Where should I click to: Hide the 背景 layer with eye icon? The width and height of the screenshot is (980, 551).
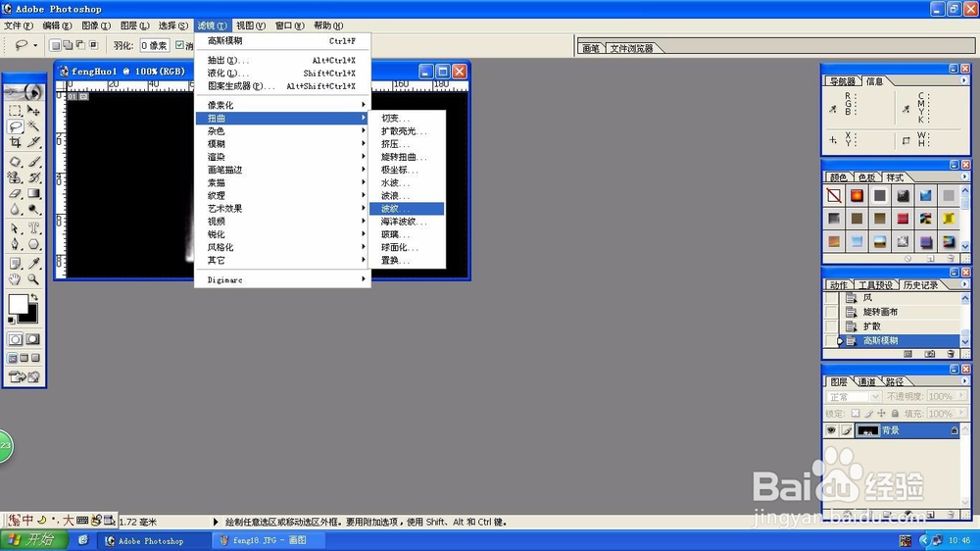click(x=831, y=430)
